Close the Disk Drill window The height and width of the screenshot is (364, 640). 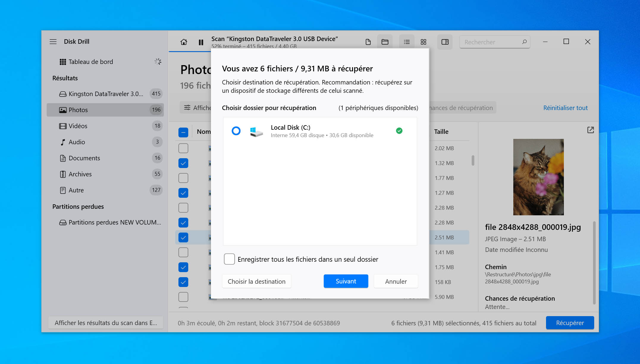click(588, 42)
